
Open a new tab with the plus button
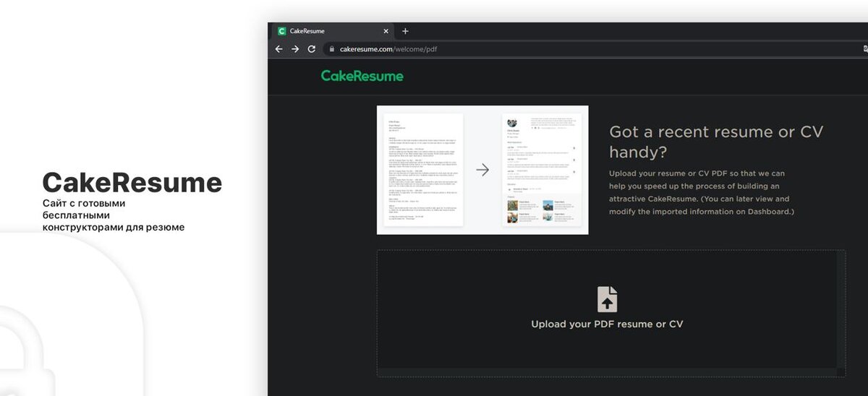click(x=405, y=31)
